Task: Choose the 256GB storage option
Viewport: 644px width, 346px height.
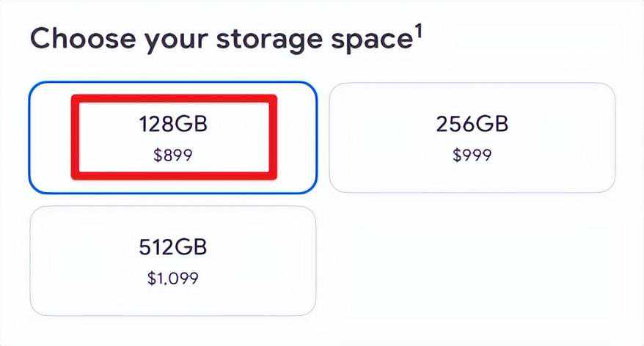Action: point(472,138)
